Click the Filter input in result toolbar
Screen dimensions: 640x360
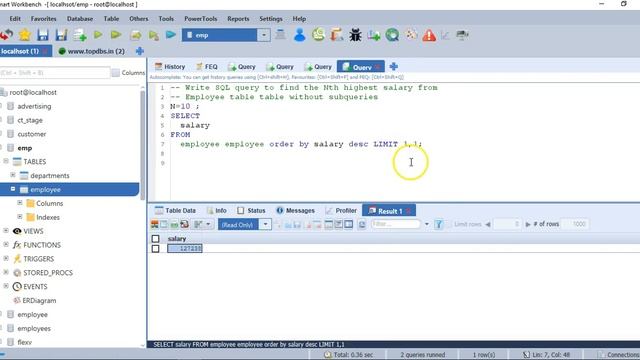point(396,224)
